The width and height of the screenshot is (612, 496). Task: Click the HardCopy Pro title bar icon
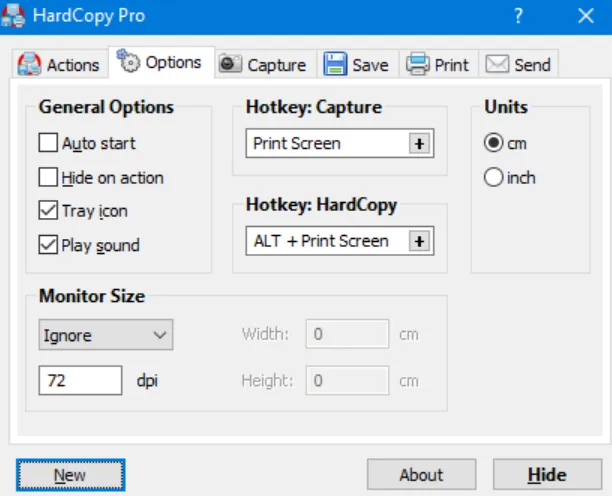coord(12,16)
